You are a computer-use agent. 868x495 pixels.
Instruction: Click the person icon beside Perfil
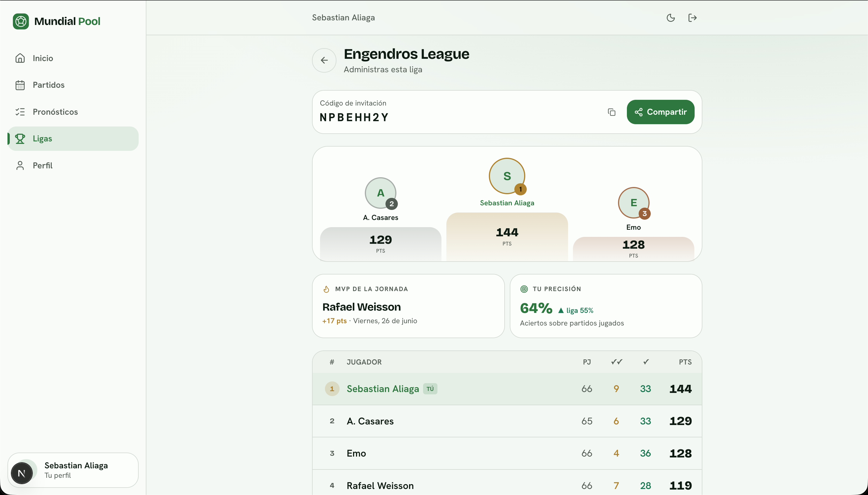(x=20, y=165)
